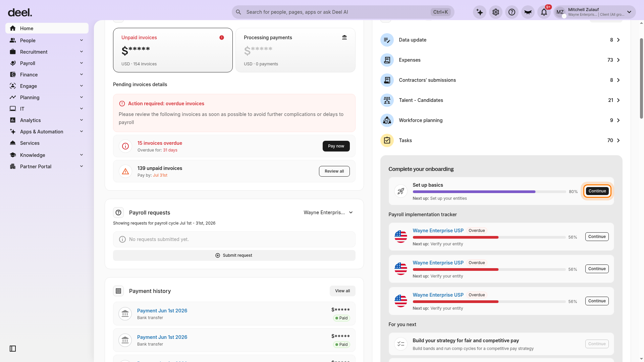Expand the Partner Portal chevron

click(x=82, y=167)
